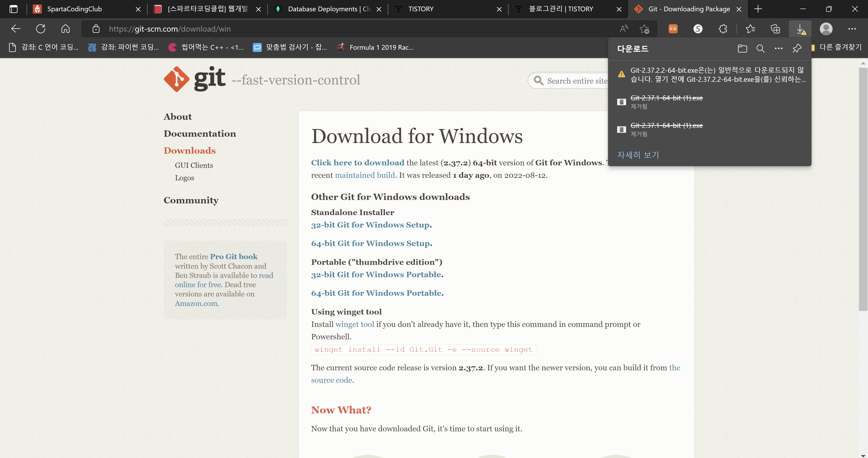Reload the page with the refresh icon
868x458 pixels.
[x=41, y=29]
